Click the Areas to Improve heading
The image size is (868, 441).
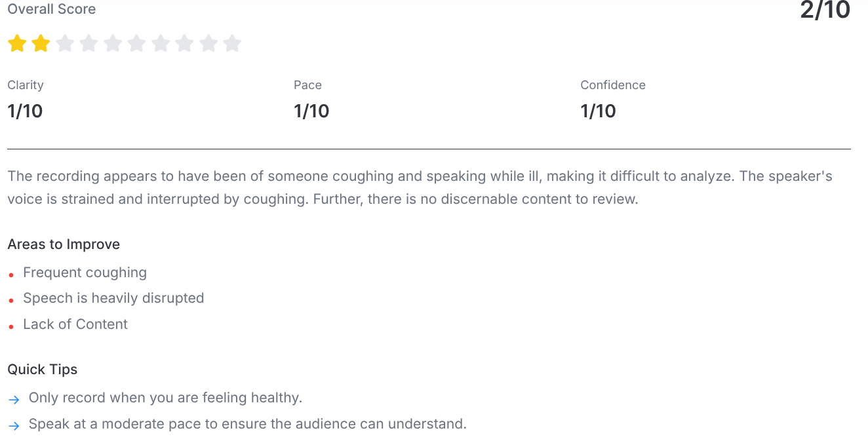(x=64, y=244)
